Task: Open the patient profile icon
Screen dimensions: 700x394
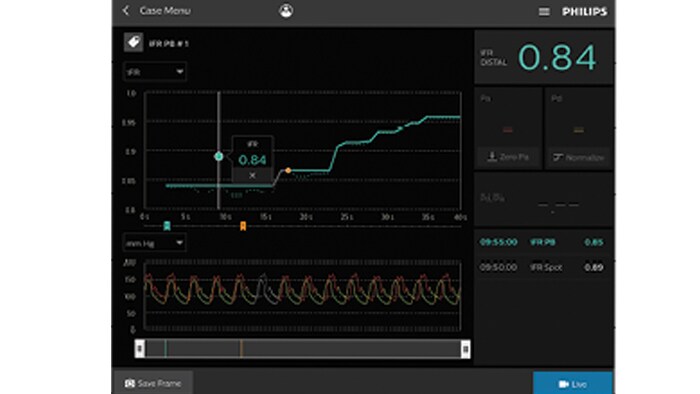Action: click(x=286, y=11)
